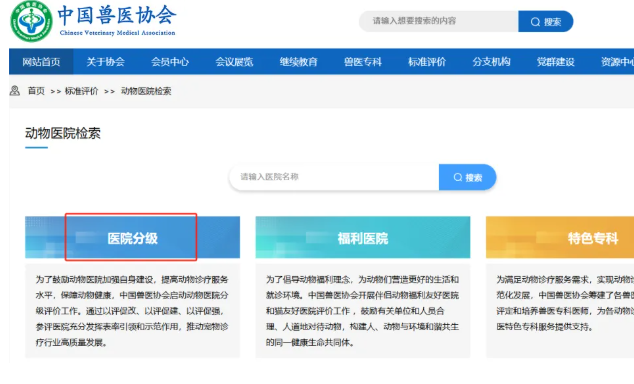The image size is (634, 384).
Task: Click the 动物医院检索 breadcrumb text
Action: tap(146, 91)
